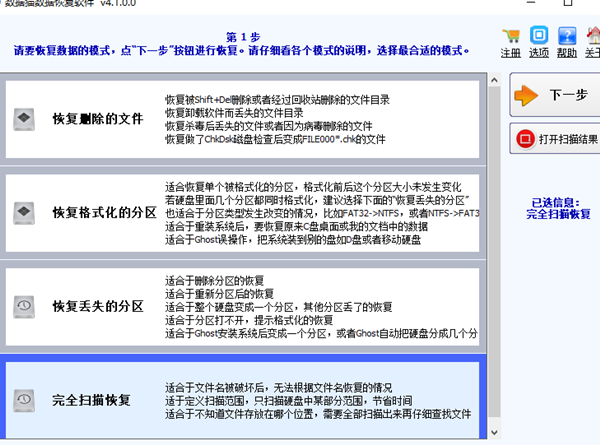This screenshot has height=445, width=600.
Task: Click description line 恢复卸载软件而丢失的文件目录
Action: coord(234,113)
